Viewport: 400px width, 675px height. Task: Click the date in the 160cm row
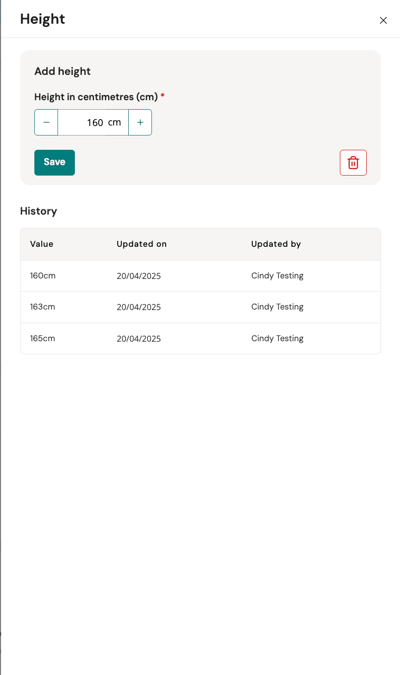139,276
